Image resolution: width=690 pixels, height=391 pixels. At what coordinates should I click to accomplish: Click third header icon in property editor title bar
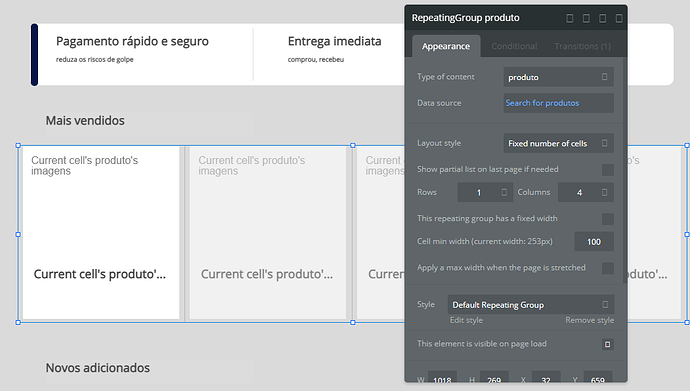click(602, 18)
